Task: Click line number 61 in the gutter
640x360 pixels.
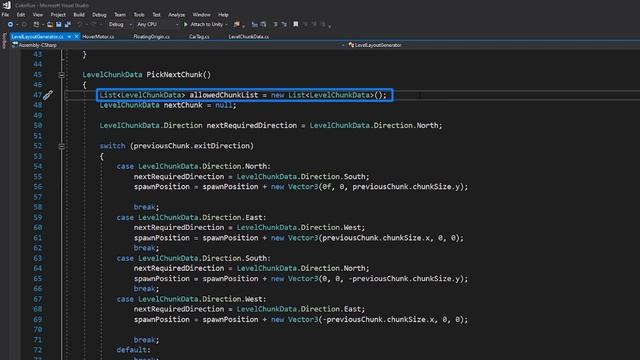Action: (38, 238)
